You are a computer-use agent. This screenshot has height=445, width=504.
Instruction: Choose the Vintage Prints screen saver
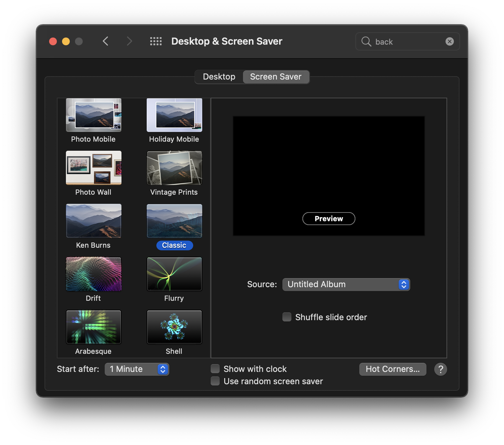point(174,168)
